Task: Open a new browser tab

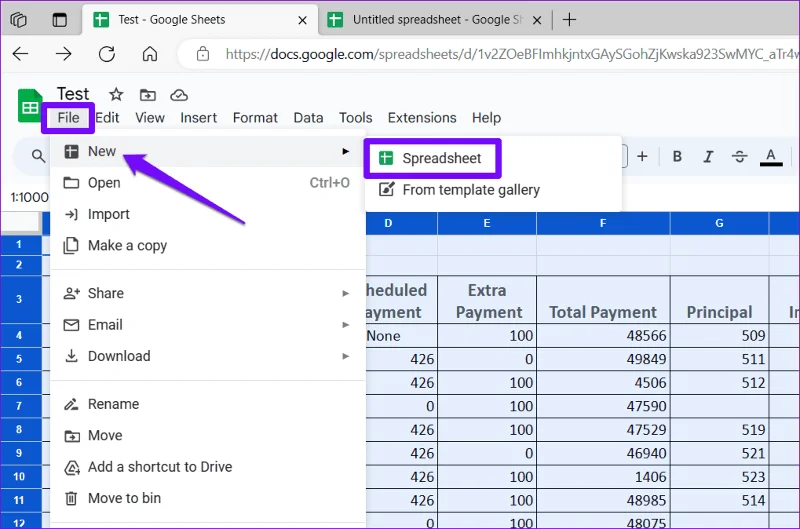Action: click(569, 20)
